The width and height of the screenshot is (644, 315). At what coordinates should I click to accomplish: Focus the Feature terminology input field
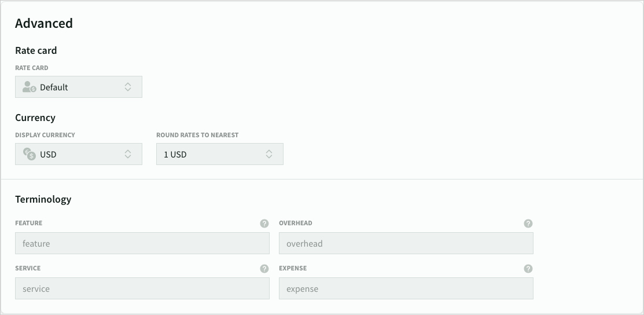pos(142,244)
